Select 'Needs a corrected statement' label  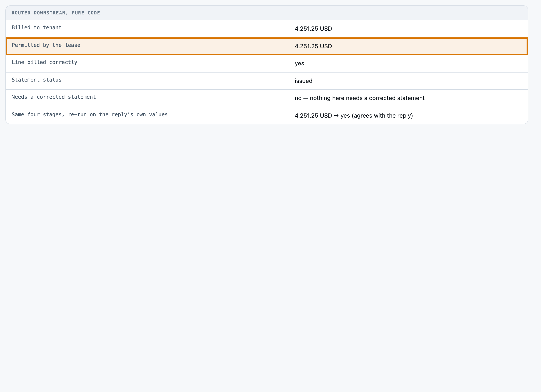[x=54, y=97]
